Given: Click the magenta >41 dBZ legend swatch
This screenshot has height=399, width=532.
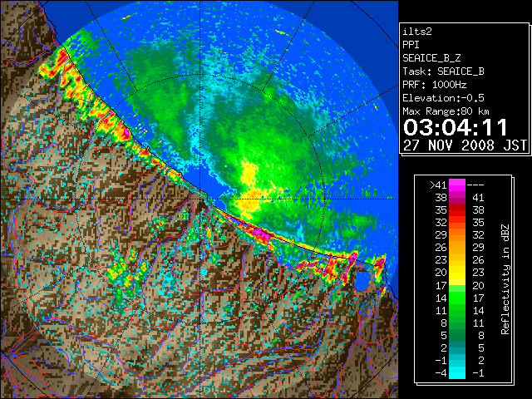Looking at the screenshot, I should [457, 185].
